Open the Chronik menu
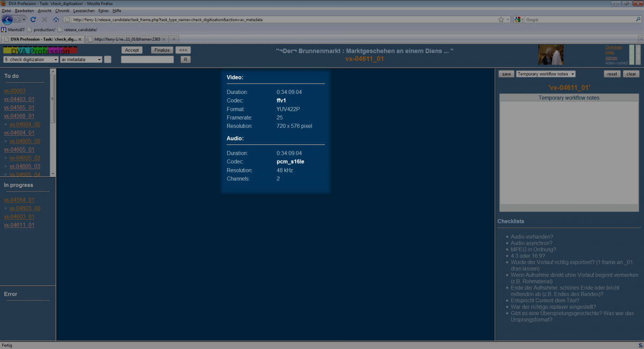 coord(62,11)
